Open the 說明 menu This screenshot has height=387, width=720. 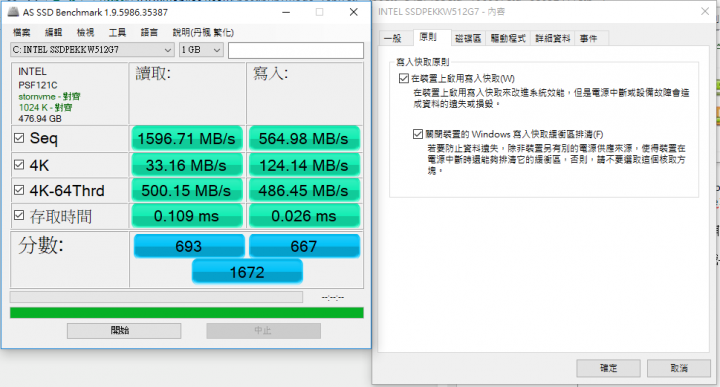point(203,32)
